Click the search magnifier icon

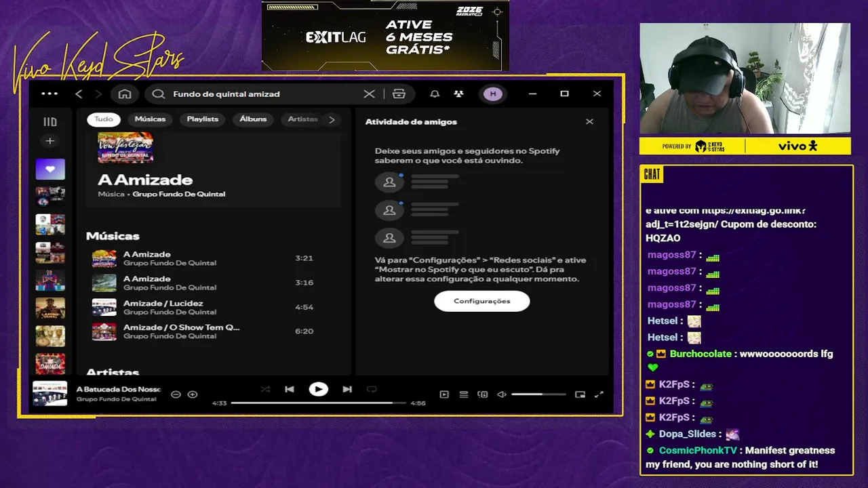pyautogui.click(x=159, y=94)
